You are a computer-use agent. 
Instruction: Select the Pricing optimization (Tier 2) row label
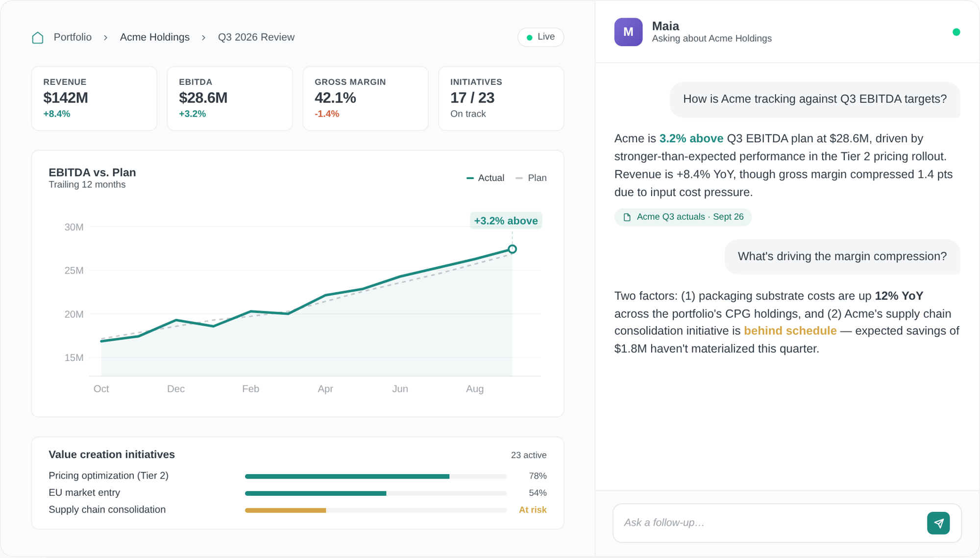pyautogui.click(x=108, y=476)
